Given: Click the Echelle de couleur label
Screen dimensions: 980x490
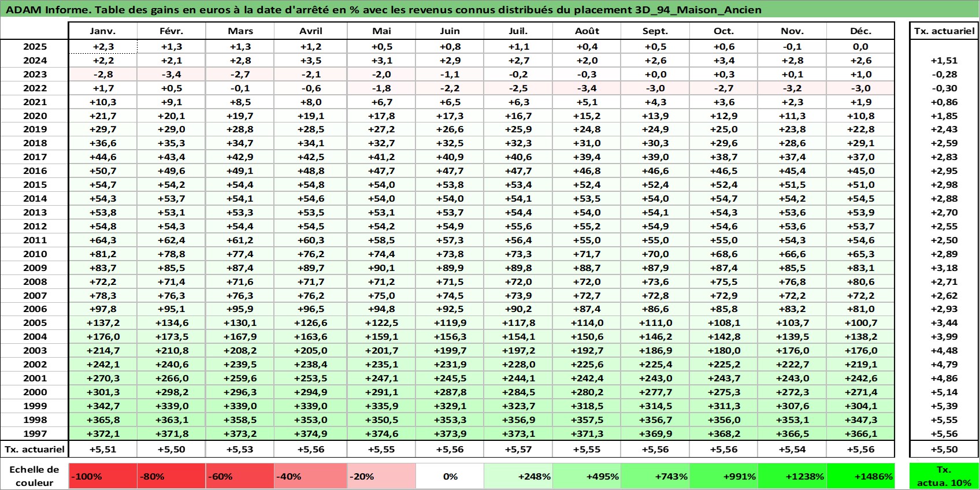Looking at the screenshot, I should 35,476.
